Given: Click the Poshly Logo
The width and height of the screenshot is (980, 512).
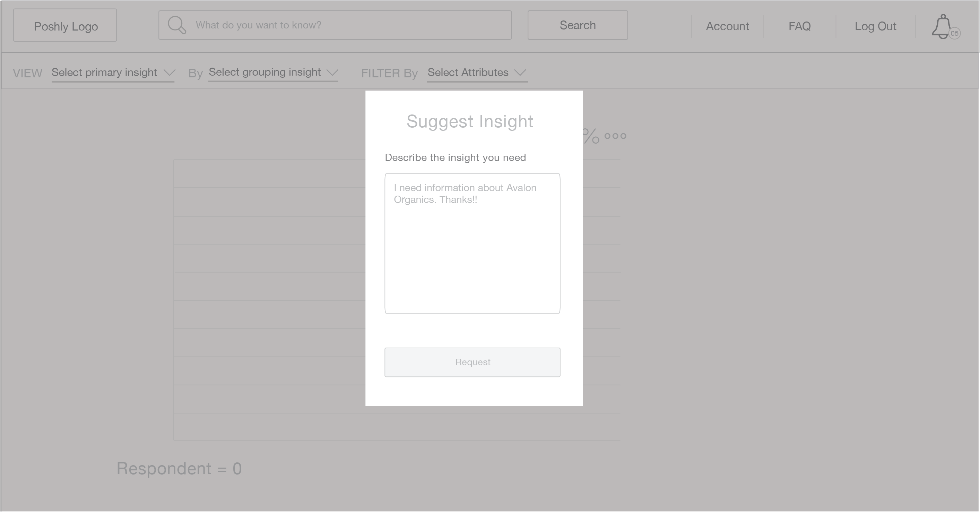Looking at the screenshot, I should pos(65,26).
